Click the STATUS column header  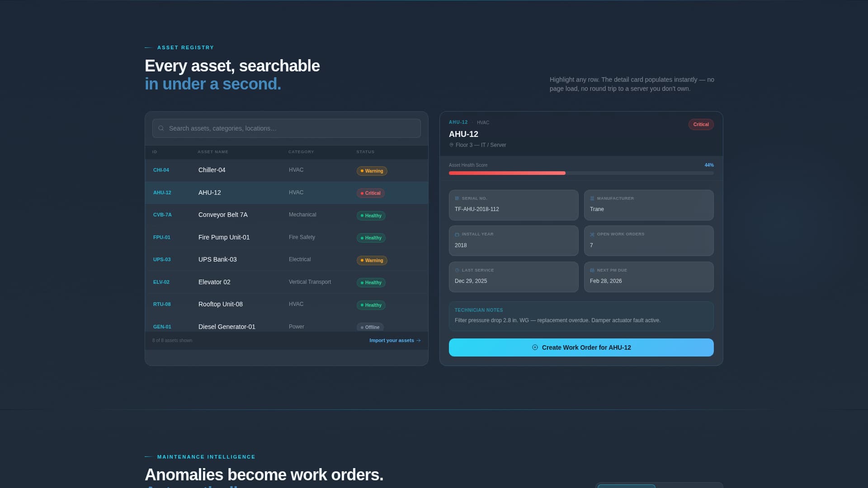365,152
